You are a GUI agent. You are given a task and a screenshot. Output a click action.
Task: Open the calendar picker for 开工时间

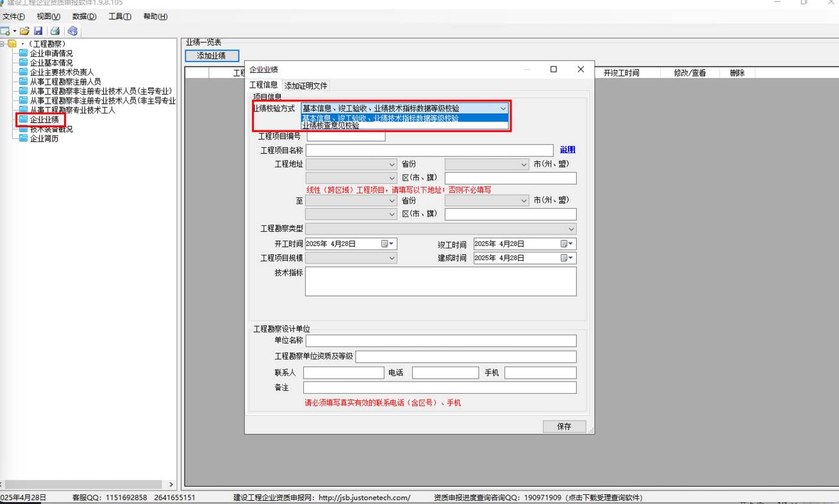click(x=388, y=244)
